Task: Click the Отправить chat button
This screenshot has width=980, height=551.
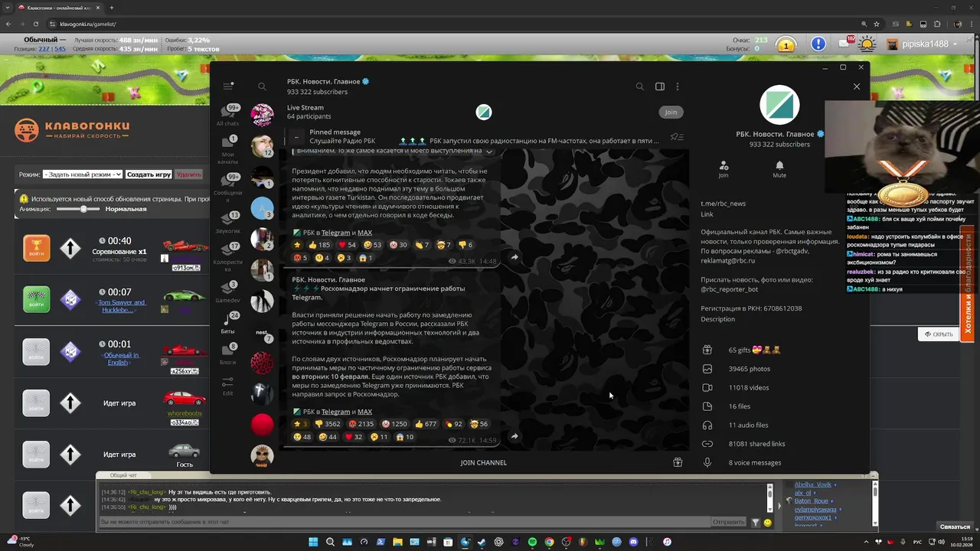Action: coord(728,522)
